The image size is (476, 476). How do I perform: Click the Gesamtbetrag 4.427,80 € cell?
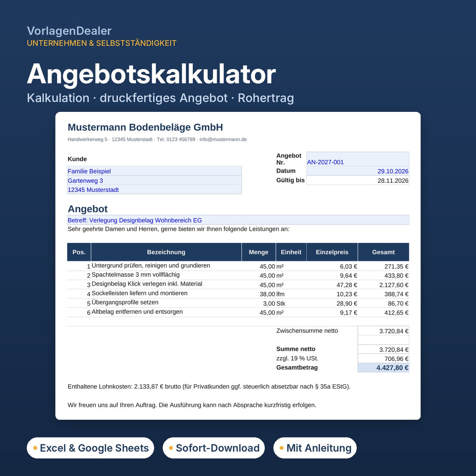(383, 368)
